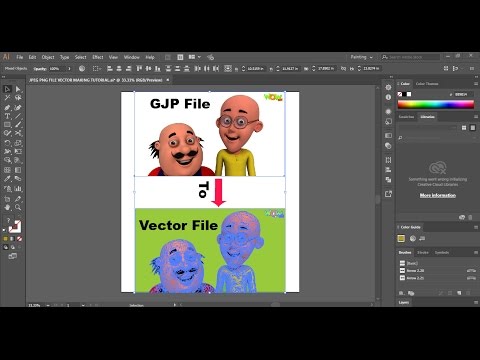480x360 pixels.
Task: Switch Libraries panel to grid view
Action: pos(464,128)
